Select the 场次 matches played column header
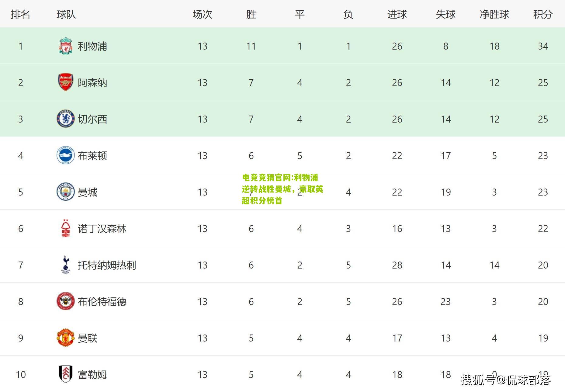This screenshot has height=392, width=565. [x=202, y=14]
